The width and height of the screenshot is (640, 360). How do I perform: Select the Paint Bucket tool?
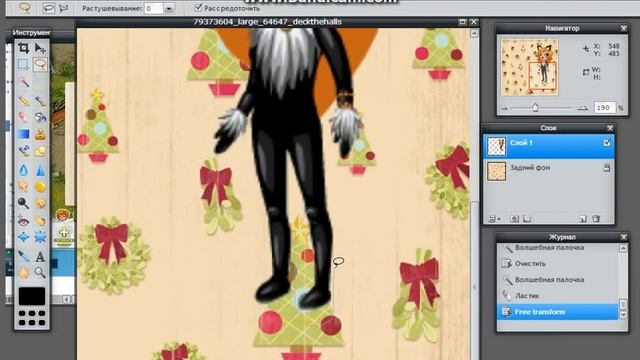click(40, 117)
